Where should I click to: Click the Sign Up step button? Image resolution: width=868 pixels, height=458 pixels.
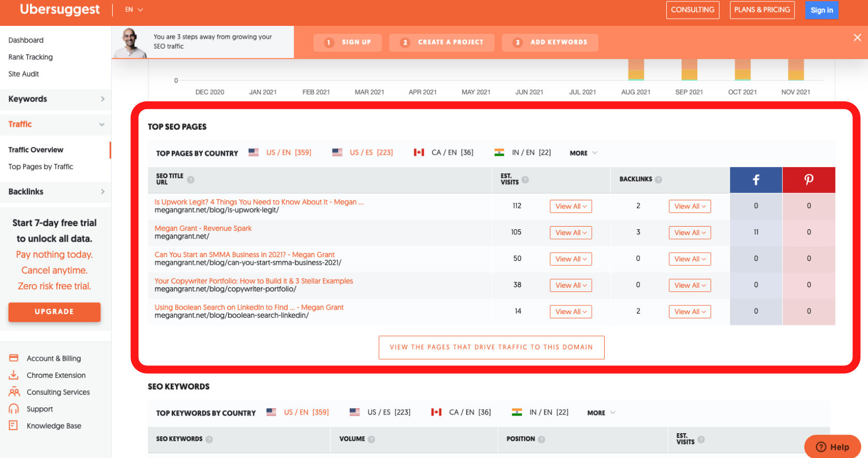pos(348,42)
